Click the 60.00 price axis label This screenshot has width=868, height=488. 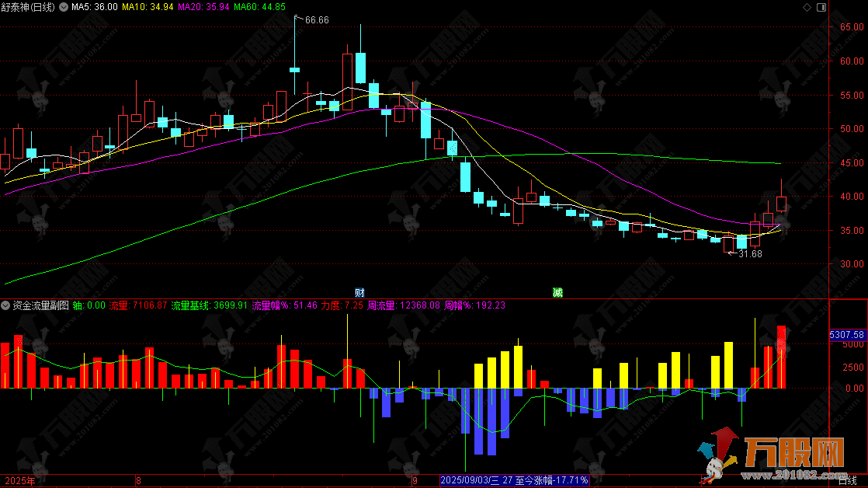(x=852, y=61)
